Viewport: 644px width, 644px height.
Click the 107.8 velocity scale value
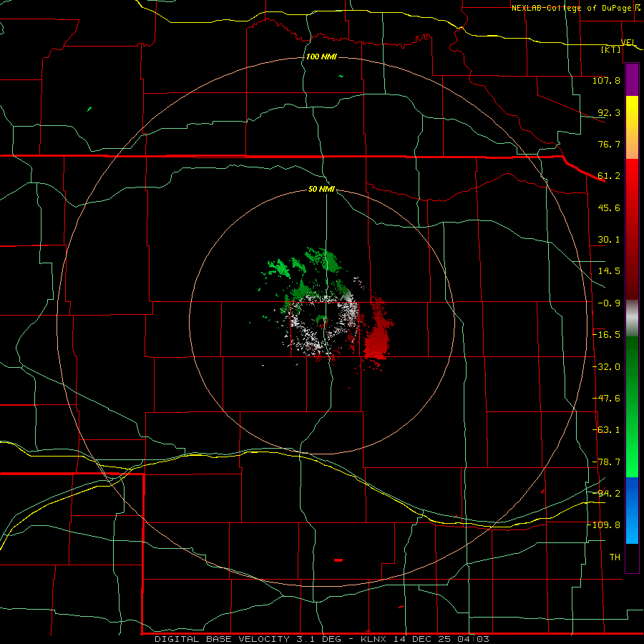point(606,80)
